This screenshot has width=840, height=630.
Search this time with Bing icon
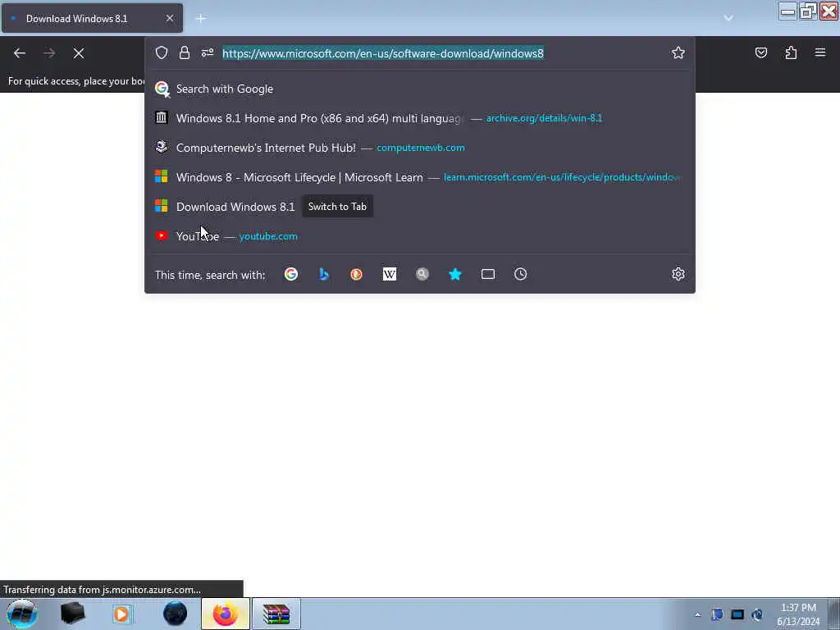tap(323, 274)
